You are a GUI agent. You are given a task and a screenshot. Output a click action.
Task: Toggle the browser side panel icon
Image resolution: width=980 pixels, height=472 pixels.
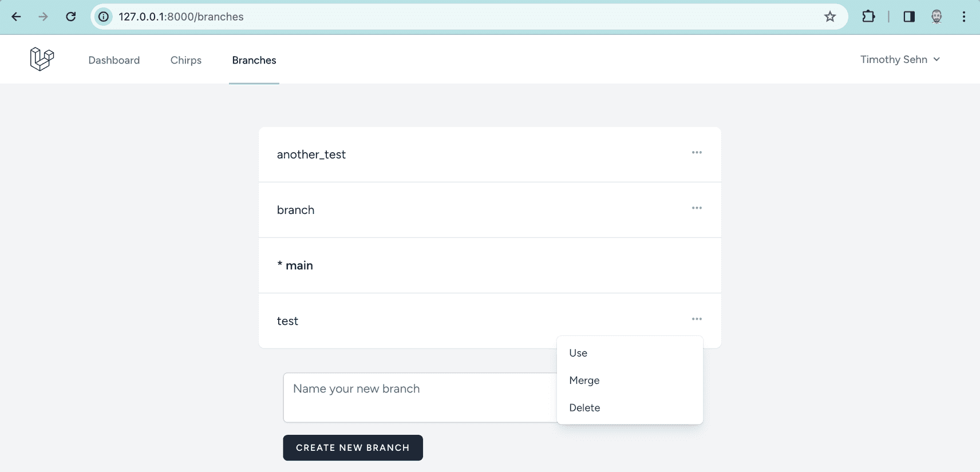click(x=909, y=17)
